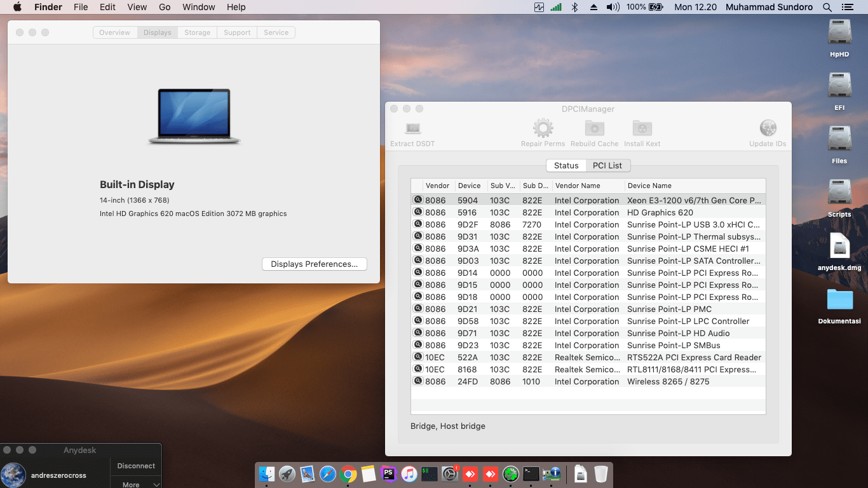Switch to the Status segment in DPCIManager
Screen dimensions: 868x488
click(x=566, y=165)
